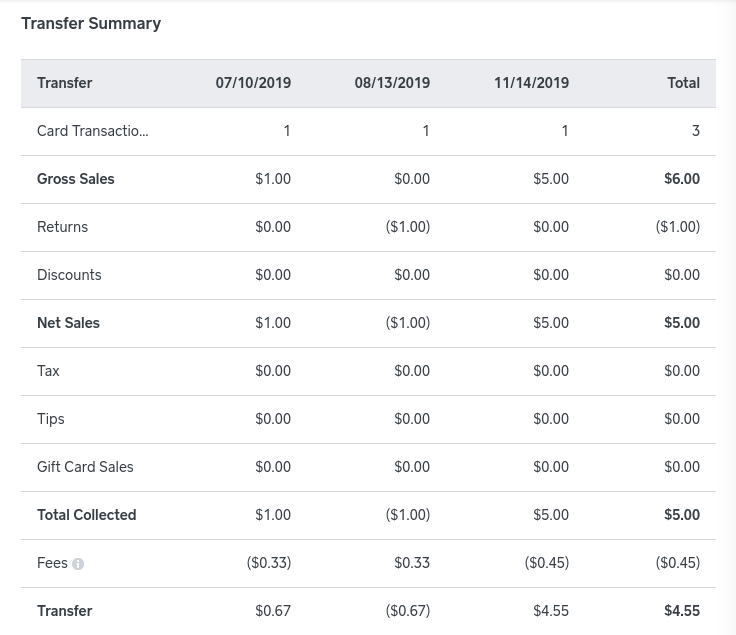Click the 08/13/2019 column header
This screenshot has width=736, height=635.
pos(392,83)
